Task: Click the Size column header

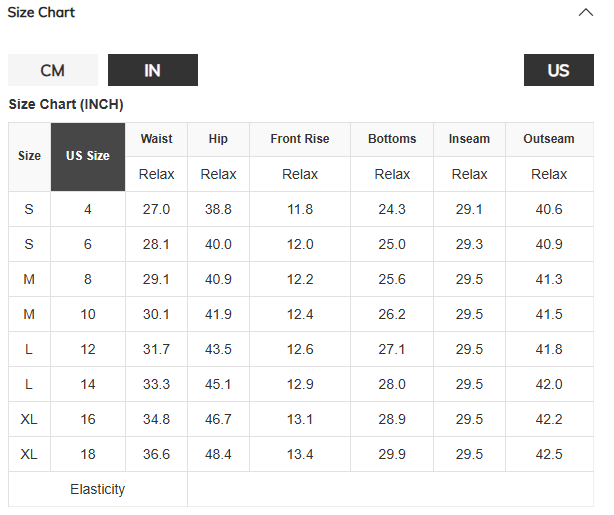Action: point(29,156)
